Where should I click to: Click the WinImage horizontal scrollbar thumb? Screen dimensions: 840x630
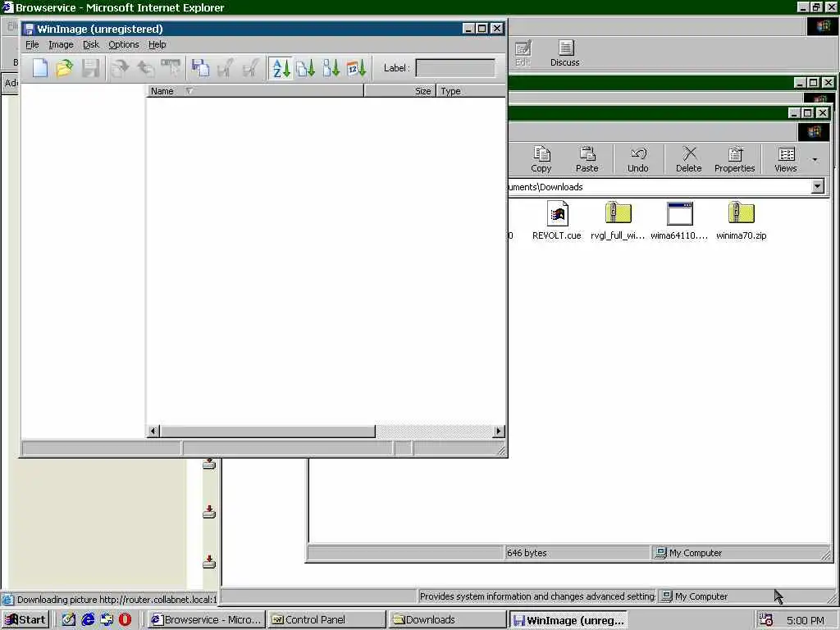point(268,431)
